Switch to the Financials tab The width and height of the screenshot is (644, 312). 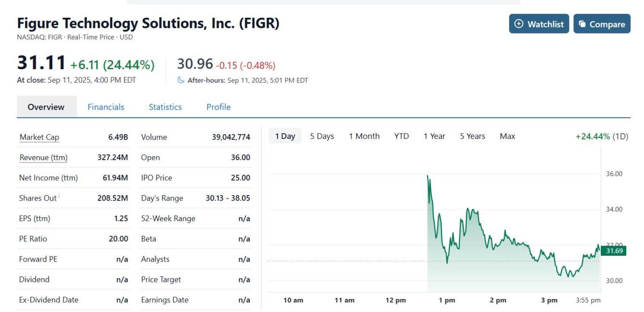(x=106, y=107)
